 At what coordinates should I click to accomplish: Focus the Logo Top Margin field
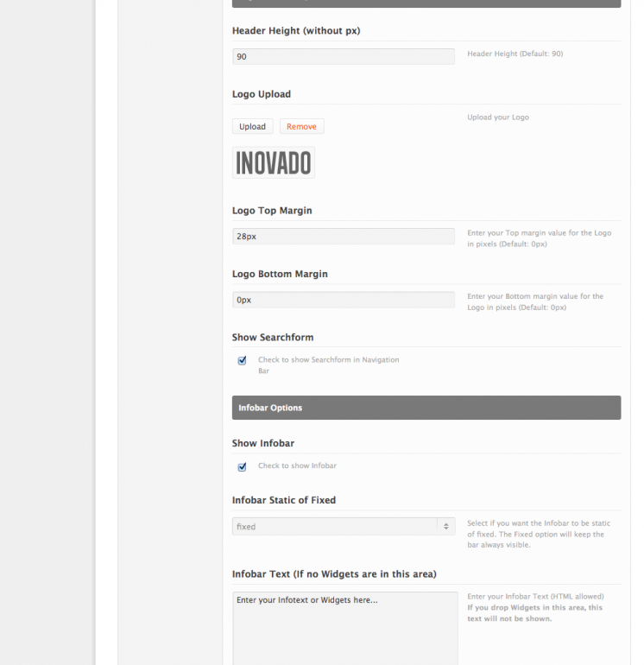344,237
